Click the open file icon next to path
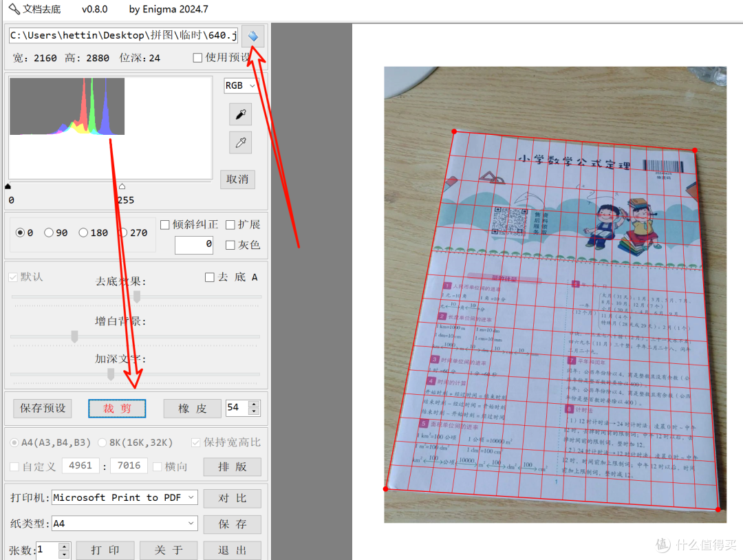 (253, 36)
